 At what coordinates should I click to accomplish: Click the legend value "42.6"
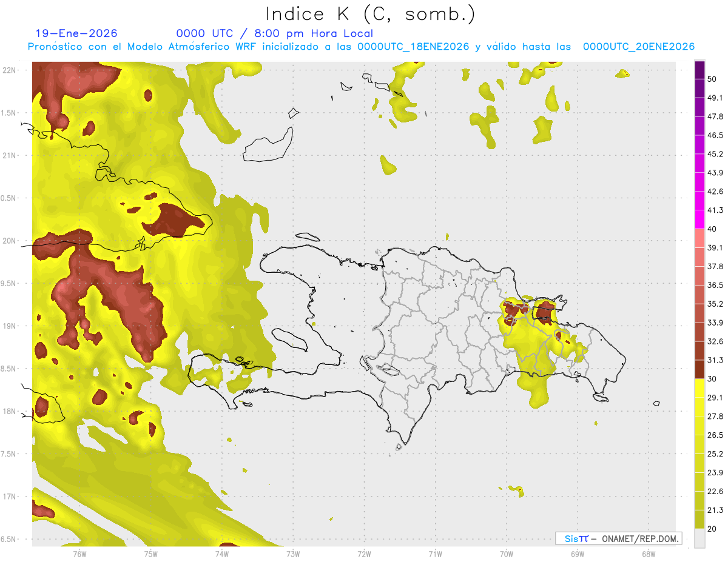pos(715,192)
